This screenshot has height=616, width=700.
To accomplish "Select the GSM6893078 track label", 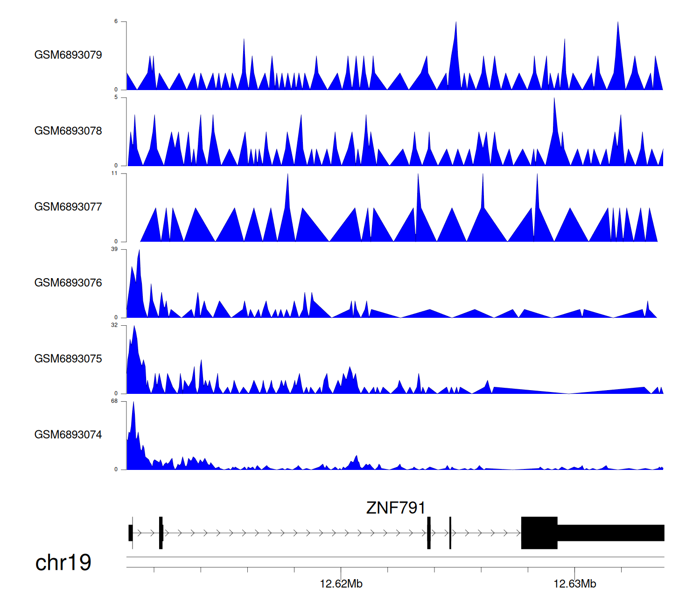I will (x=68, y=131).
